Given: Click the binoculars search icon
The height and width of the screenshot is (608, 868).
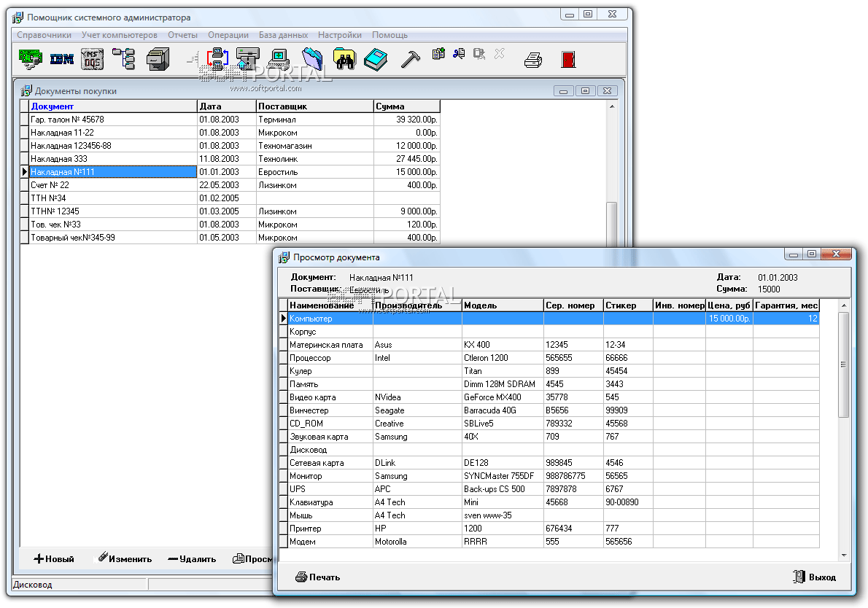Looking at the screenshot, I should tap(344, 59).
